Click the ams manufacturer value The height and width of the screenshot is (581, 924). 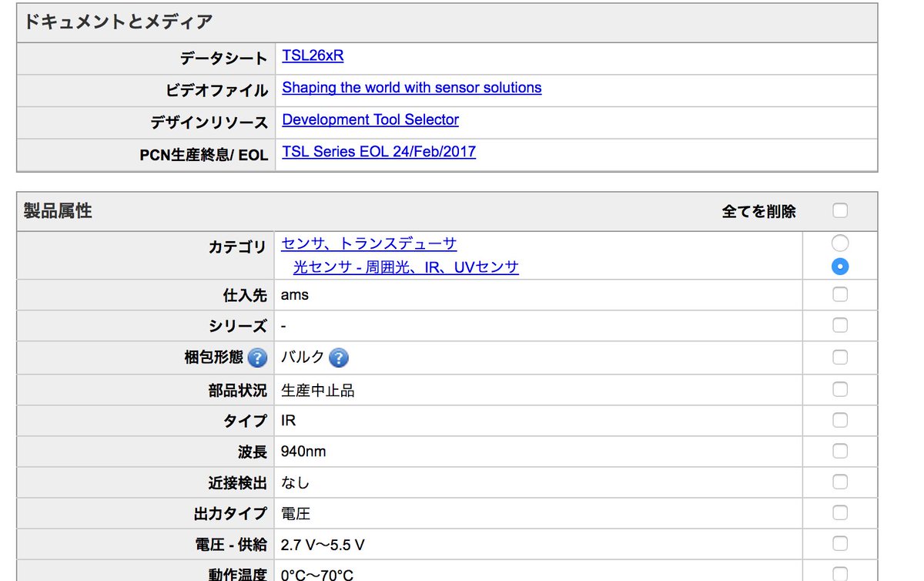pyautogui.click(x=295, y=295)
